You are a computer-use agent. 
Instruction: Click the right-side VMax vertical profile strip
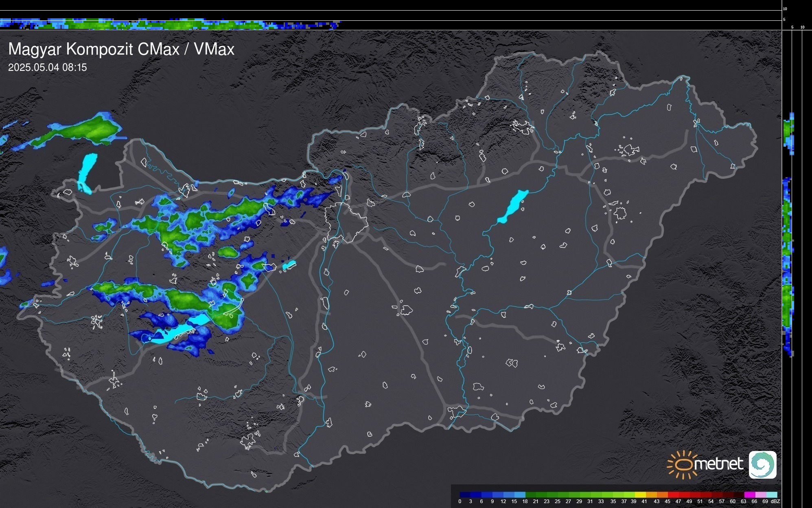[x=788, y=244]
